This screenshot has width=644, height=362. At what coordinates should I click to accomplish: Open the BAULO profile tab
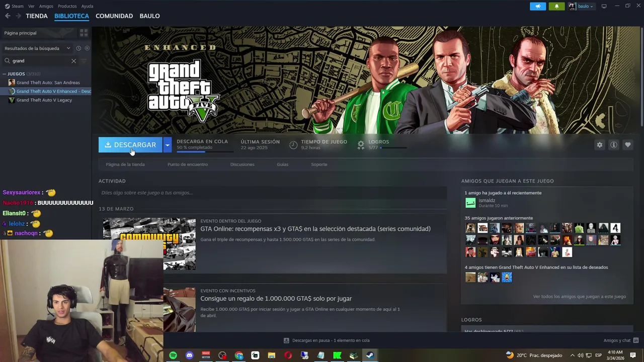tap(149, 16)
